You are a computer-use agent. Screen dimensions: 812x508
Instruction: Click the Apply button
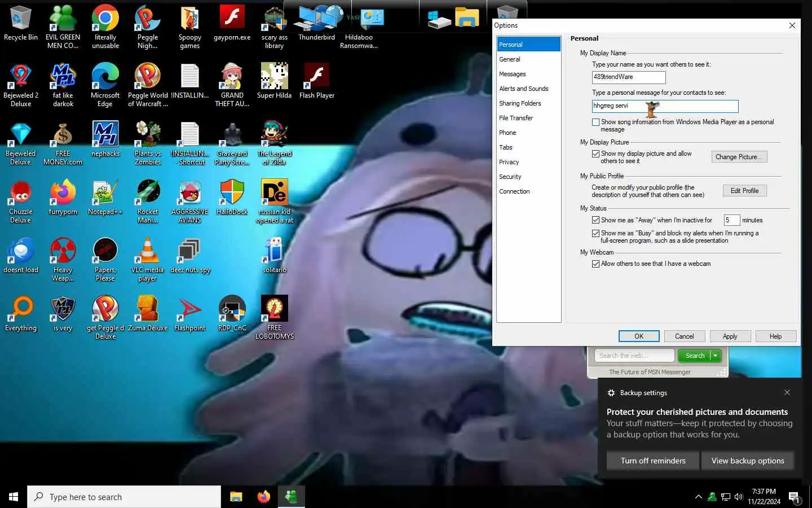click(730, 336)
